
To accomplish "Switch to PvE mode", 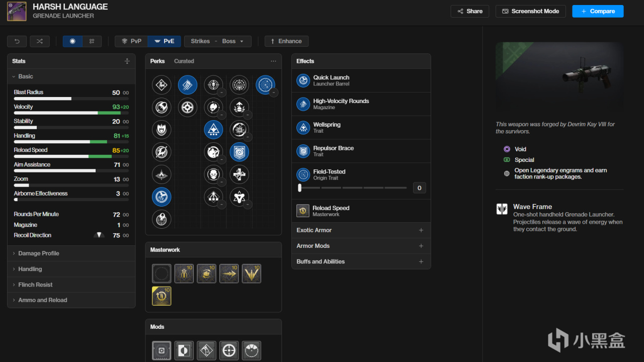I will [164, 41].
